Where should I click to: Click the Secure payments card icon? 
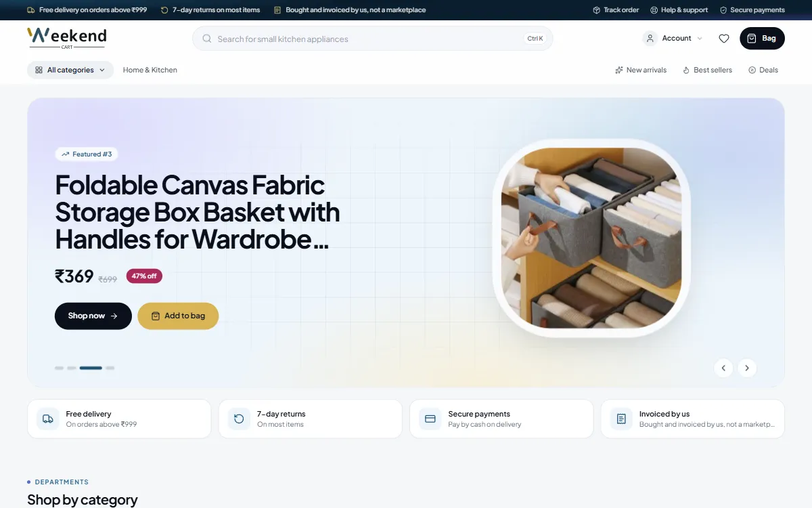coord(430,419)
